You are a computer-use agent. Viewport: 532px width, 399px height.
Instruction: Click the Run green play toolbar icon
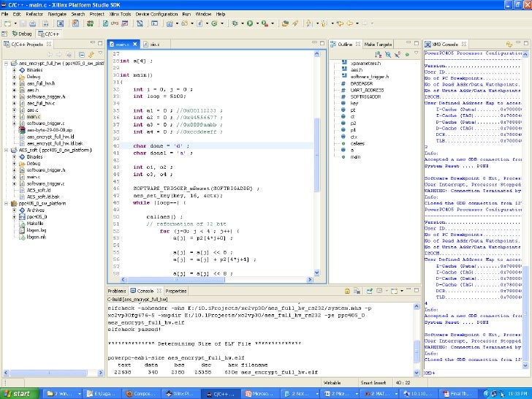(x=250, y=23)
